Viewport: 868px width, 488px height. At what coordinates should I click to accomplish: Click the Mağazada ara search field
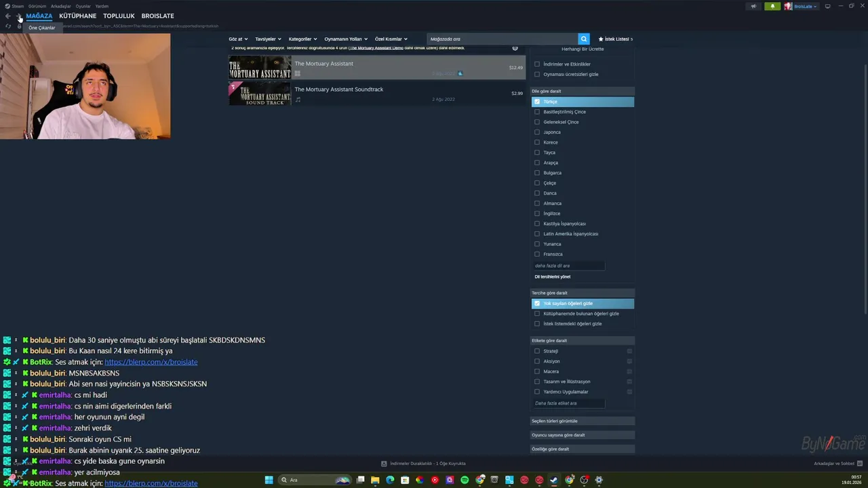pyautogui.click(x=502, y=39)
